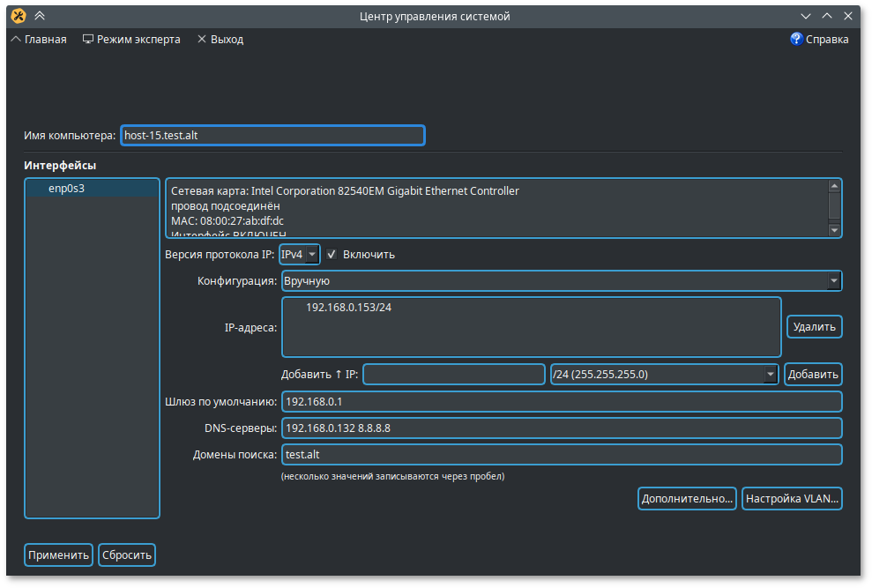Click the blue Help question mark icon
This screenshot has height=588, width=872.
click(796, 39)
